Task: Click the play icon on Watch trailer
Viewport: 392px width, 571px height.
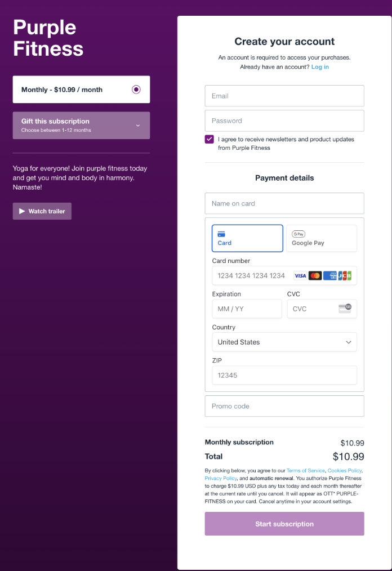Action: point(23,211)
